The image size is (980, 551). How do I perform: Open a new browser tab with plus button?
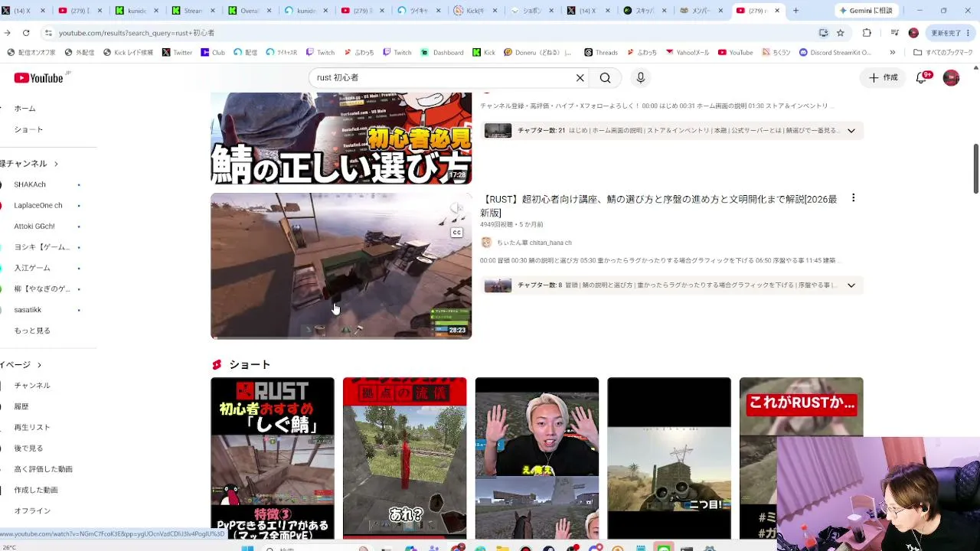pos(795,11)
